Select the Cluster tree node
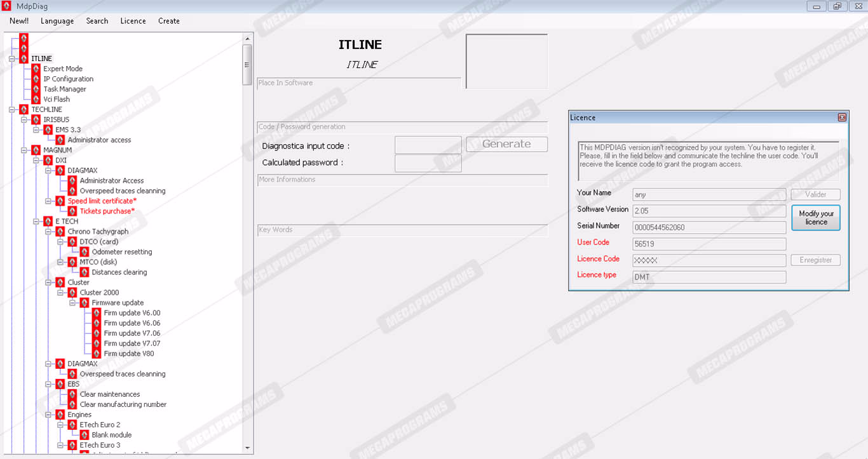868x459 pixels. (79, 283)
